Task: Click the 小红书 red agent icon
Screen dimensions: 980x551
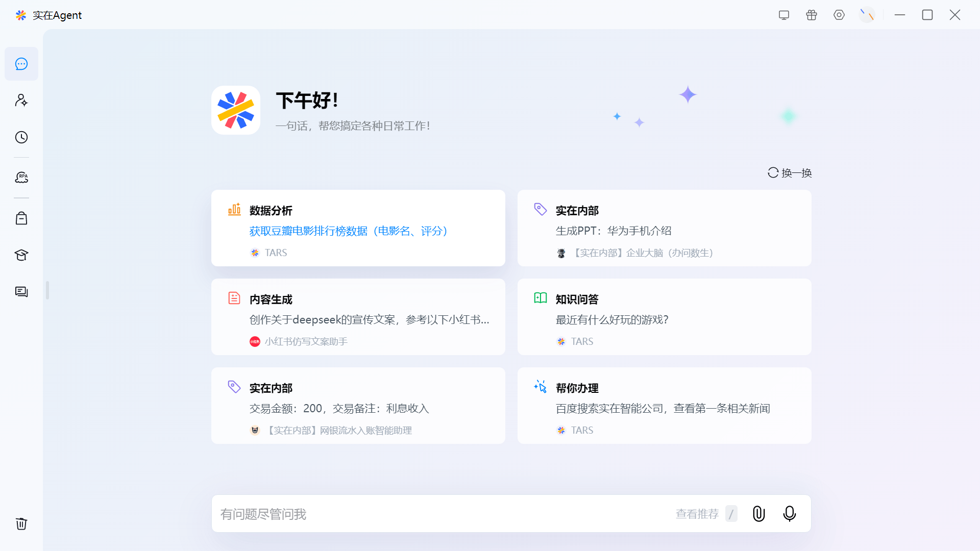Action: [255, 341]
